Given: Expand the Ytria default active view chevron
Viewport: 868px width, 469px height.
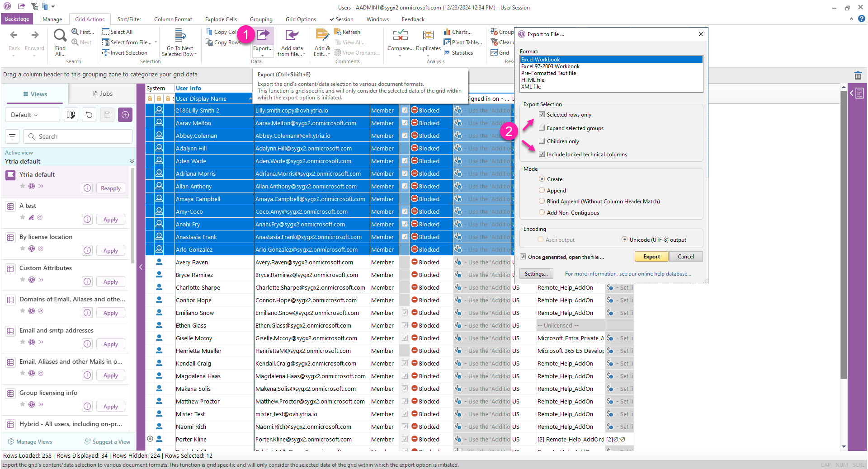Looking at the screenshot, I should pos(132,161).
